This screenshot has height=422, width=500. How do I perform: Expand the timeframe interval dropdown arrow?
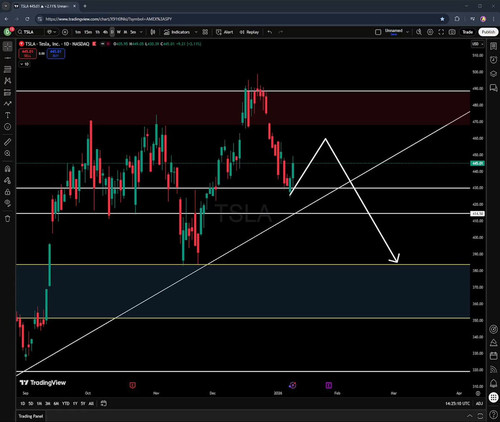point(141,32)
